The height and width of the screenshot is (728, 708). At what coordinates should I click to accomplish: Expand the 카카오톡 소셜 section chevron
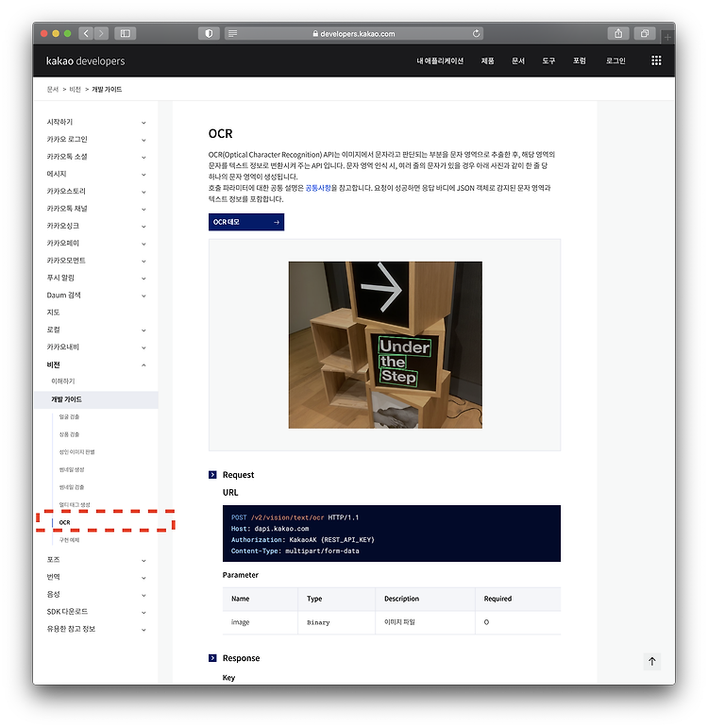(x=143, y=157)
